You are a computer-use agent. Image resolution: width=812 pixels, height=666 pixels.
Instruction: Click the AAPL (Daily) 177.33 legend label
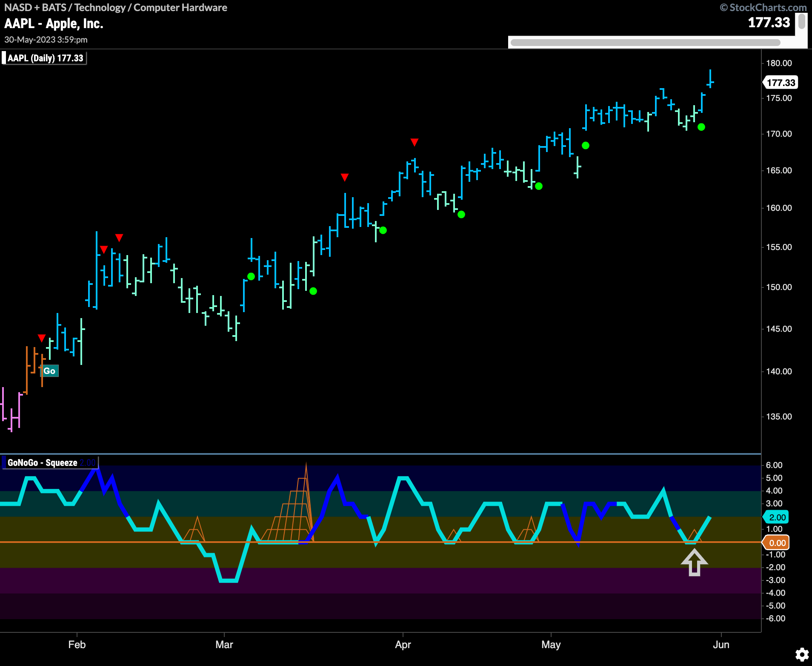pyautogui.click(x=44, y=58)
